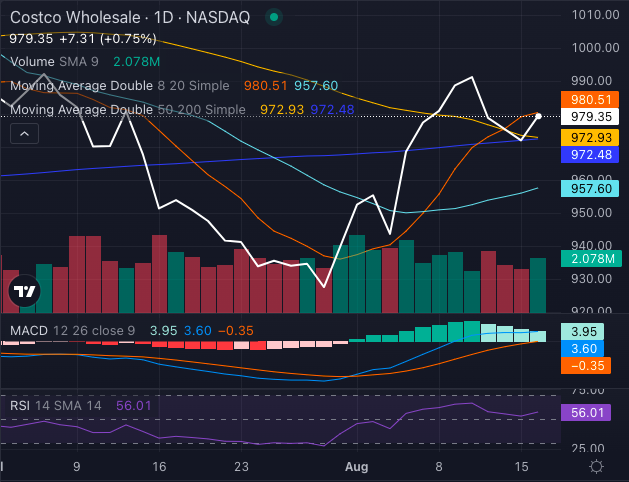Click the MACD 3.95 histogram axis tag
The height and width of the screenshot is (482, 629).
coord(582,332)
